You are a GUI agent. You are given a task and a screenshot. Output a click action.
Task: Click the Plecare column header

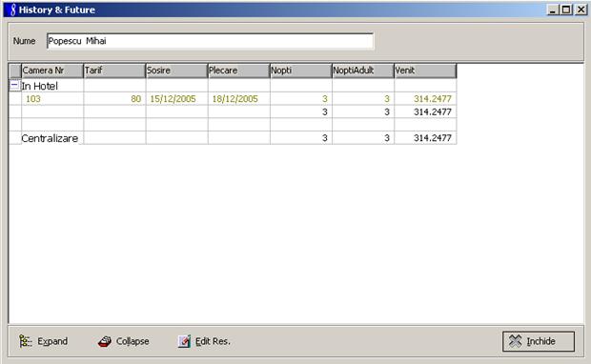pos(238,71)
